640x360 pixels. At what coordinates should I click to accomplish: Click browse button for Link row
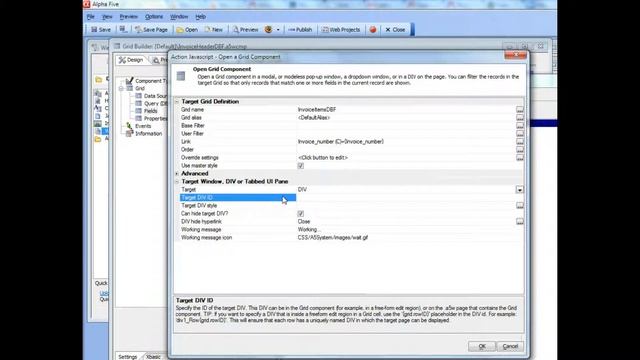pos(520,142)
